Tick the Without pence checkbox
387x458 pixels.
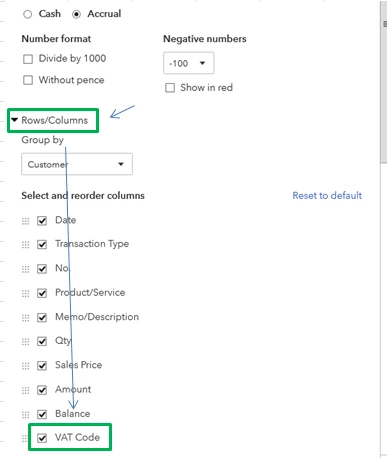28,80
